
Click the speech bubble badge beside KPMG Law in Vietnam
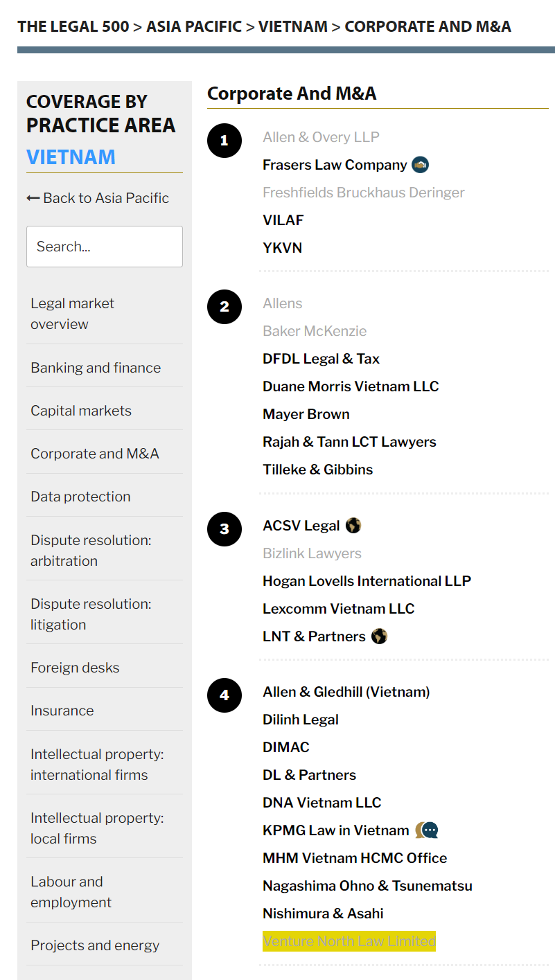point(427,830)
